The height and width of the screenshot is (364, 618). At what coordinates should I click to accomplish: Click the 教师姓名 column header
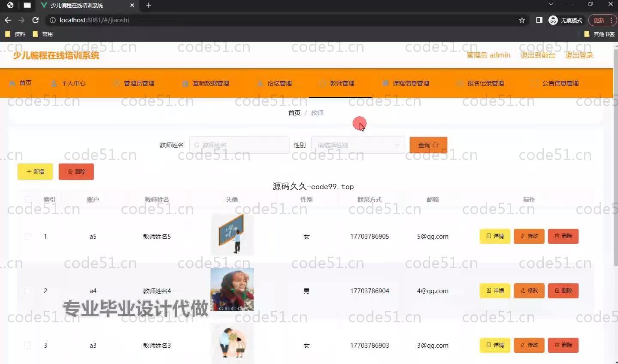pyautogui.click(x=157, y=200)
